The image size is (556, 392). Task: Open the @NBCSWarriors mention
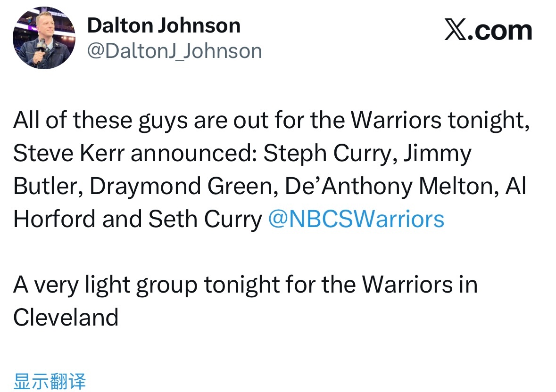tap(356, 219)
